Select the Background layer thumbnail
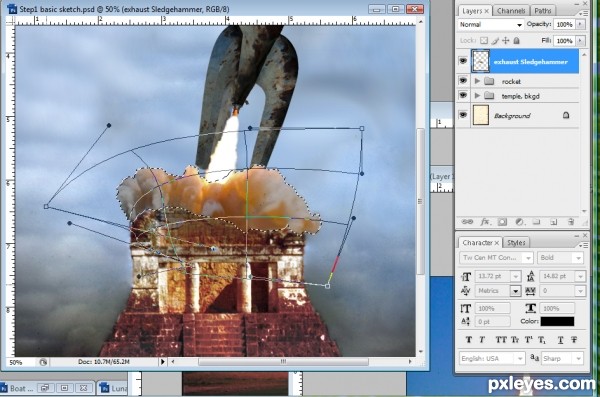This screenshot has width=600, height=397. pyautogui.click(x=481, y=115)
